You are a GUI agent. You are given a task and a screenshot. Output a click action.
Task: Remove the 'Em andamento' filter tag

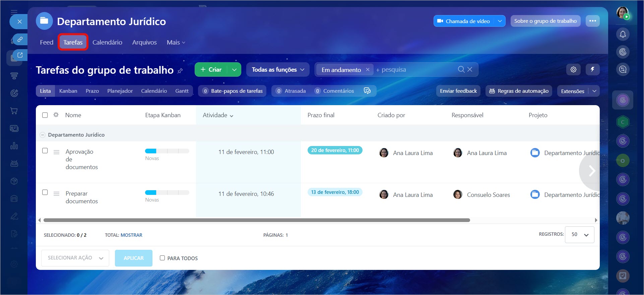click(x=368, y=70)
